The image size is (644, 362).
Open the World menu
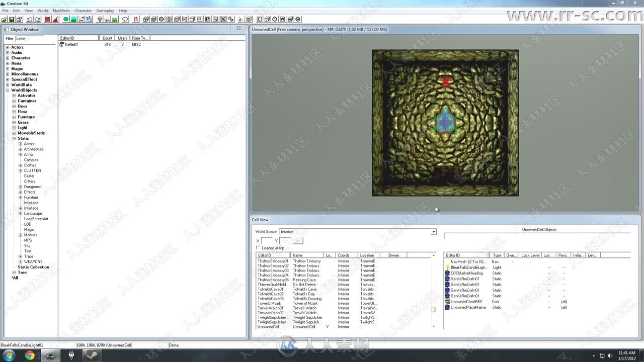[x=43, y=11]
